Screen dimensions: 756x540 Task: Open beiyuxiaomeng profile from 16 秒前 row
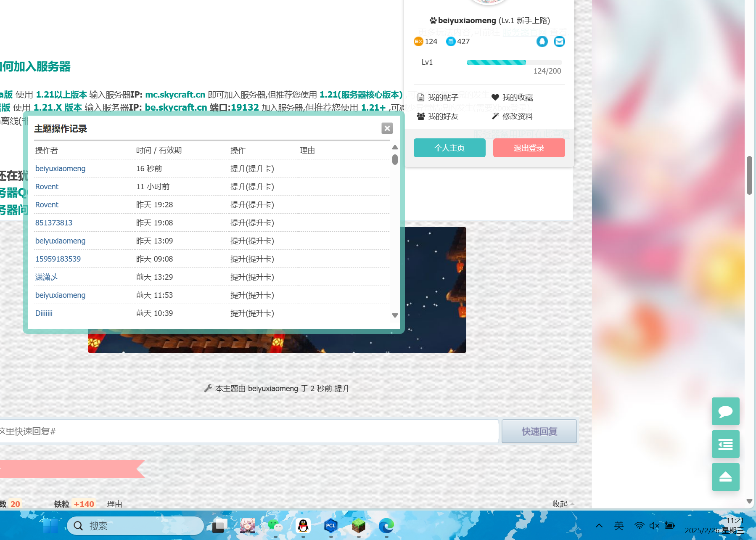coord(60,169)
